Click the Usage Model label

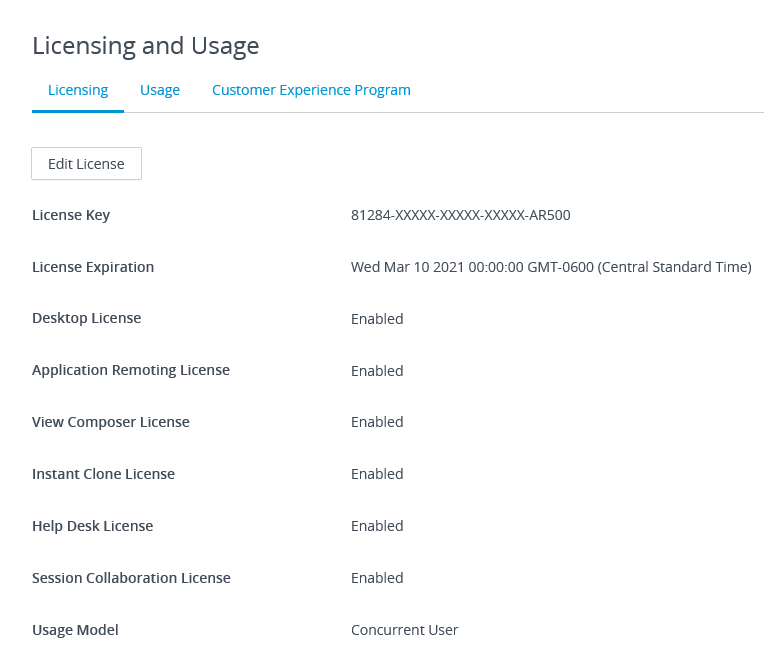[x=75, y=630]
